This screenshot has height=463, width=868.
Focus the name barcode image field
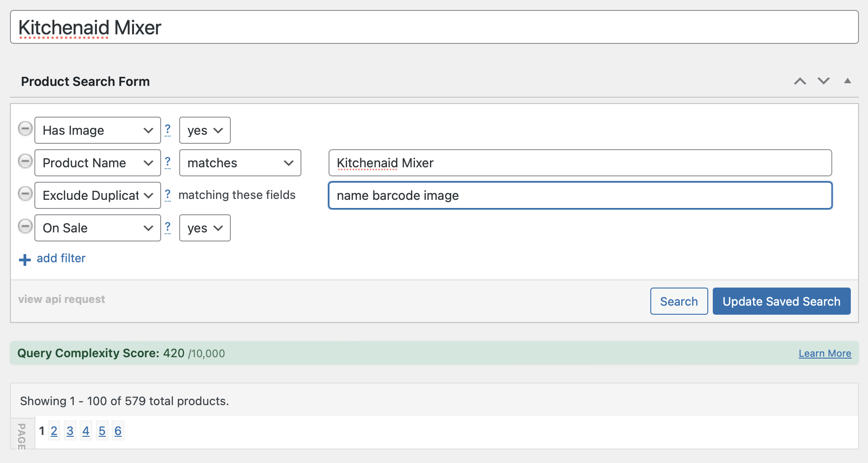[580, 195]
